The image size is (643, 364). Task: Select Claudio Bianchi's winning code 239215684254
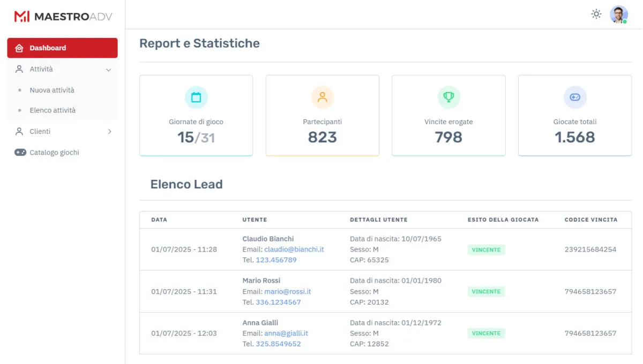590,249
